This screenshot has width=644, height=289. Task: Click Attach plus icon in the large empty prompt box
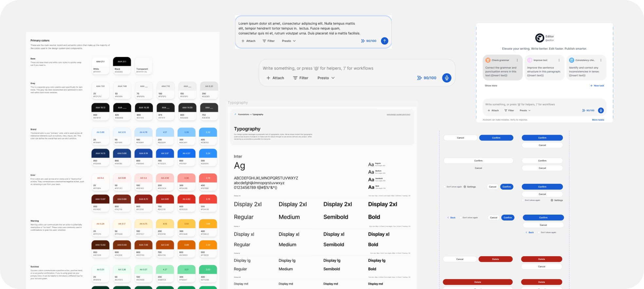268,78
